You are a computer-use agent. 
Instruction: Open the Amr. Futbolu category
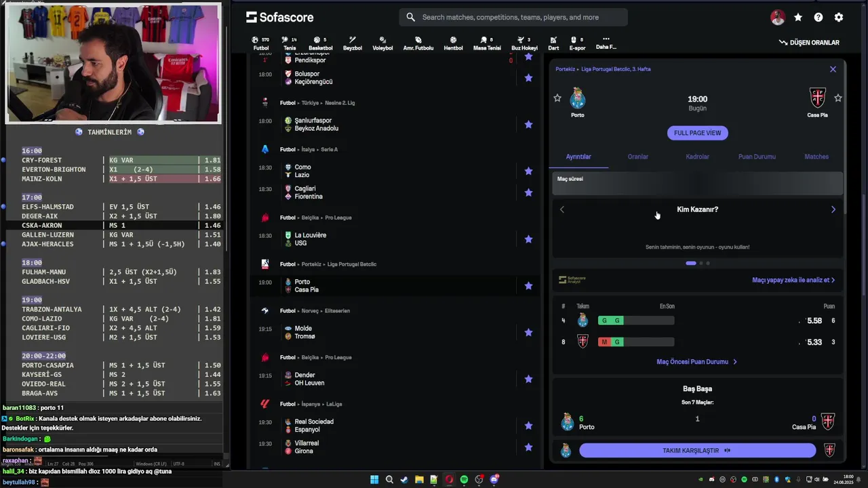pos(418,43)
